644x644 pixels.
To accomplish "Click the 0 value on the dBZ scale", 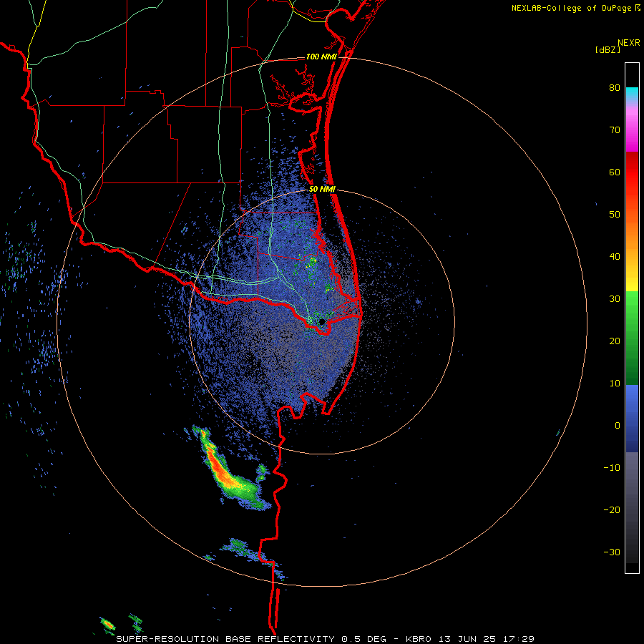I will click(618, 426).
